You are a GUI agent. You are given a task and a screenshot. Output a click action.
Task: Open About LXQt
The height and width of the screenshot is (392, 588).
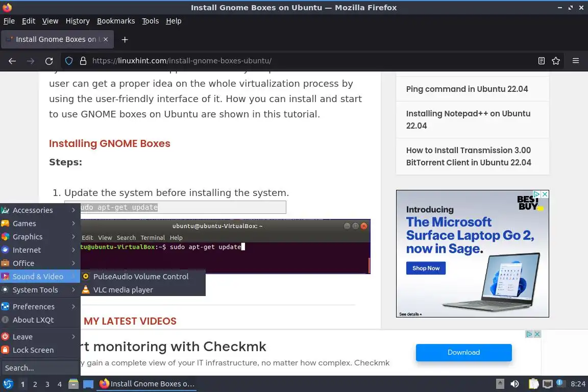point(40,320)
